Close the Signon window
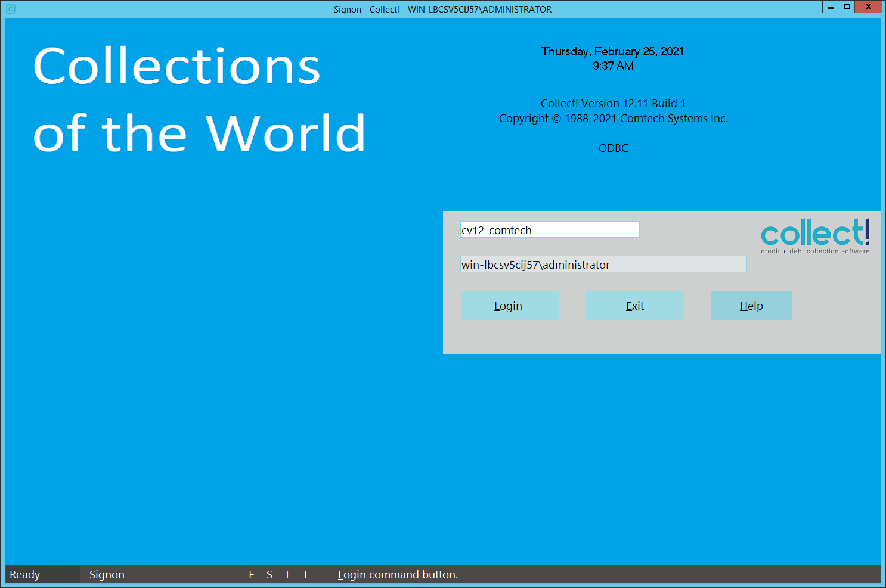This screenshot has width=886, height=588. pos(869,7)
